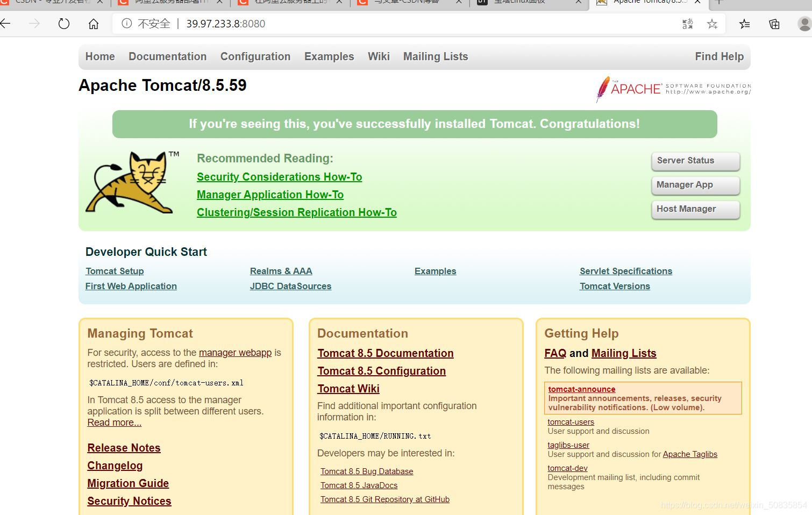Open Tomcat 8.5 JavaDocs link
This screenshot has width=812, height=515.
(x=359, y=485)
